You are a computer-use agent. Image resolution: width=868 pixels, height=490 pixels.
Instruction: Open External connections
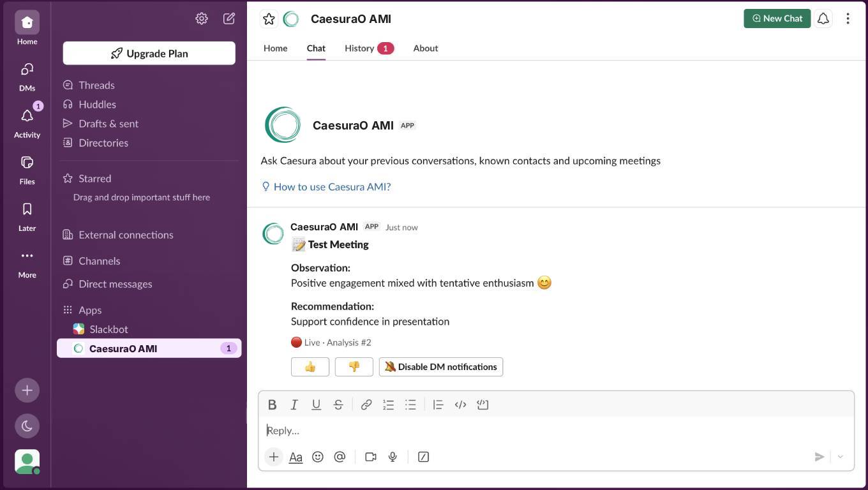(126, 235)
